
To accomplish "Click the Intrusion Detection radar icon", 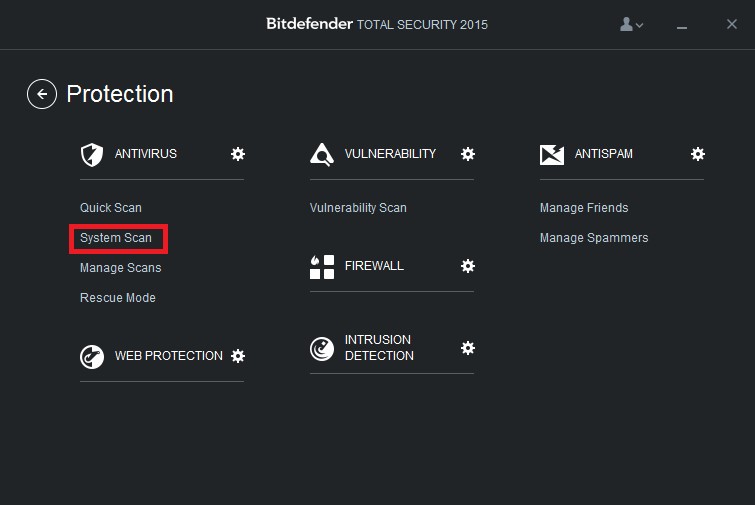I will 322,349.
